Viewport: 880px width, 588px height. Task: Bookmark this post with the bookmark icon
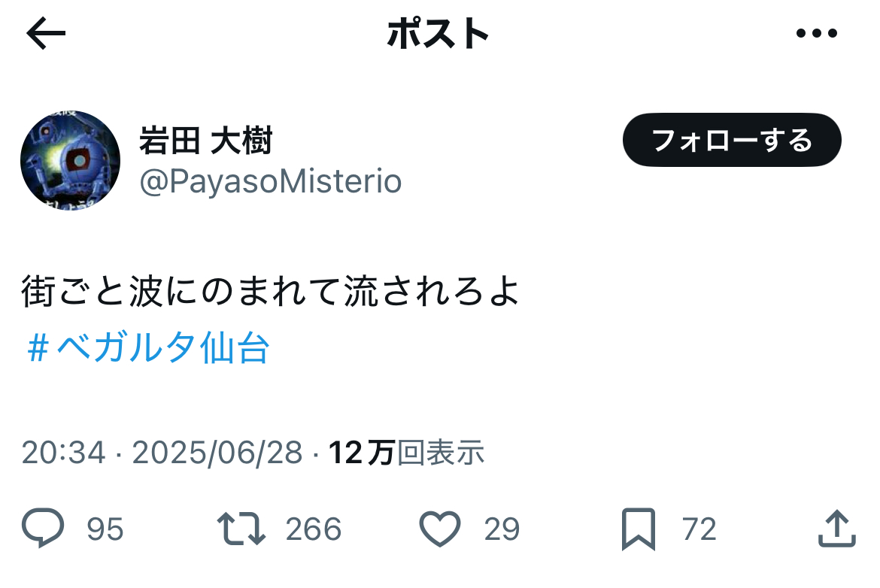(638, 529)
